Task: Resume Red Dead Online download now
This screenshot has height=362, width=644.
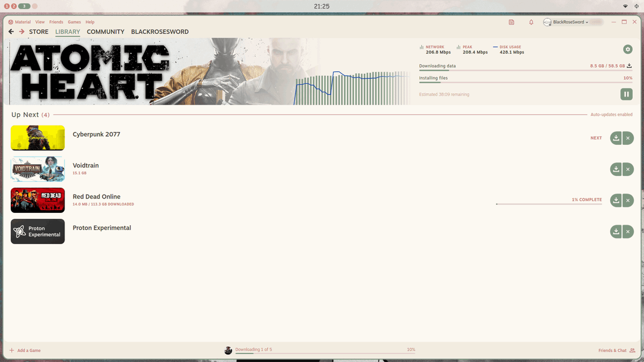Action: 616,200
